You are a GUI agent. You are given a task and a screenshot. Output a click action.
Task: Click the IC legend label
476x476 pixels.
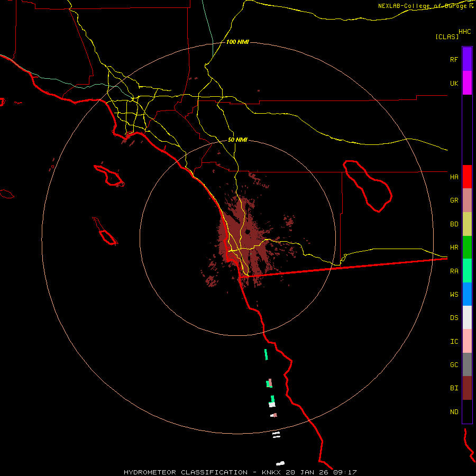(x=454, y=342)
